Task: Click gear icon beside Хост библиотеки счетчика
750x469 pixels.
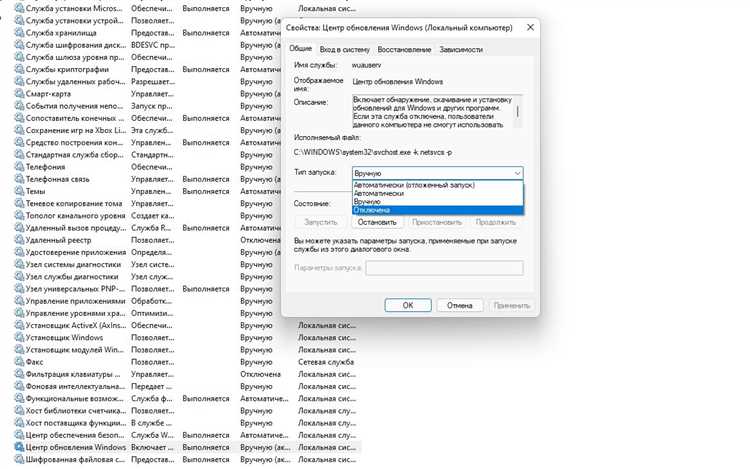Action: pos(19,411)
